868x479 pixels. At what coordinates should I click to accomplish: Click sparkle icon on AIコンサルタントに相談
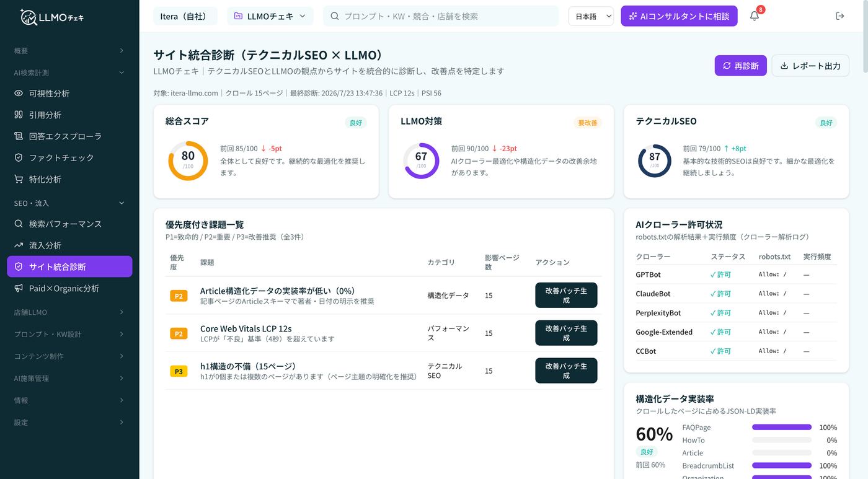point(633,16)
